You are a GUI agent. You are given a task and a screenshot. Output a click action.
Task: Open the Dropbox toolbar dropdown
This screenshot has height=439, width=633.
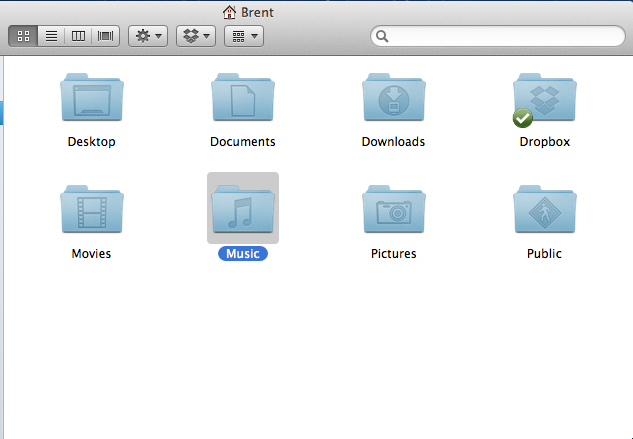point(196,36)
